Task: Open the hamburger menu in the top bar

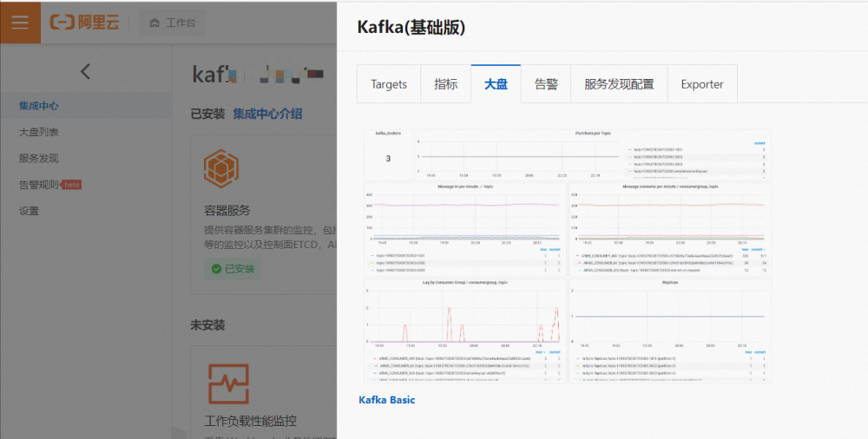Action: (20, 23)
